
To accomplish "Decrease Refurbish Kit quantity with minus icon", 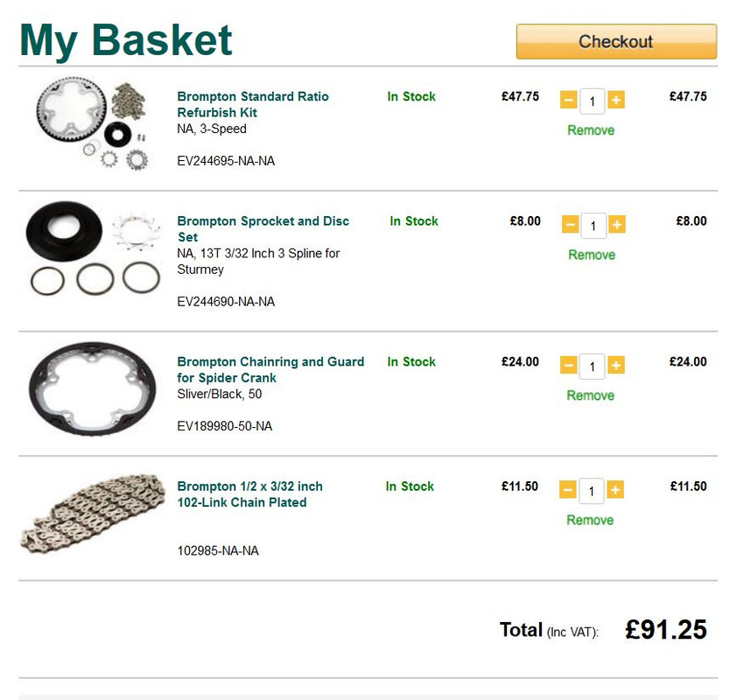I will tap(569, 100).
